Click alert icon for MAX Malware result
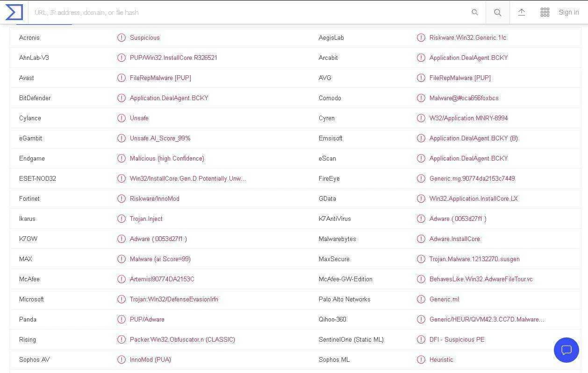 coord(122,259)
